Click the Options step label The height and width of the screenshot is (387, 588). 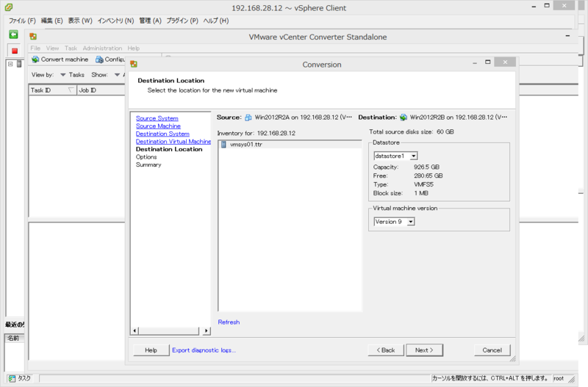(x=146, y=157)
